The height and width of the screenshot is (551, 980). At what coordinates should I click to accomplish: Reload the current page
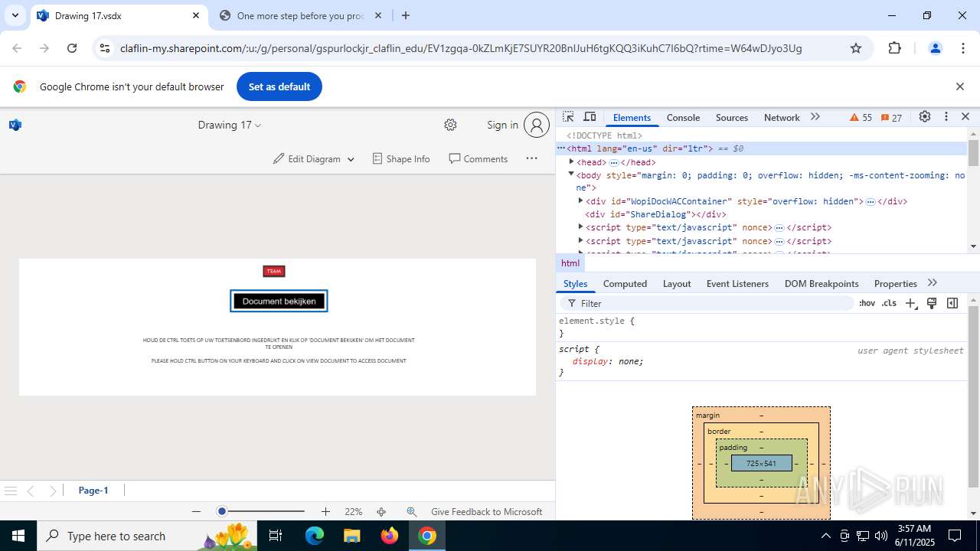click(x=72, y=48)
